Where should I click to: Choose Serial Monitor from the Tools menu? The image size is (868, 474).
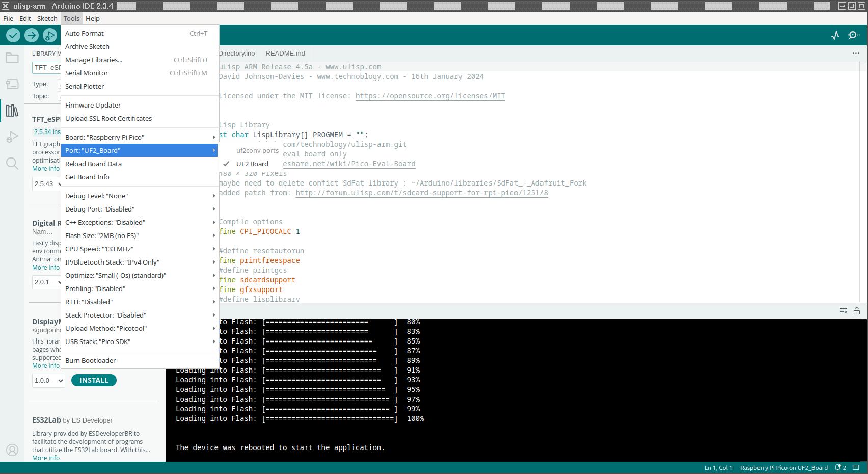[87, 73]
